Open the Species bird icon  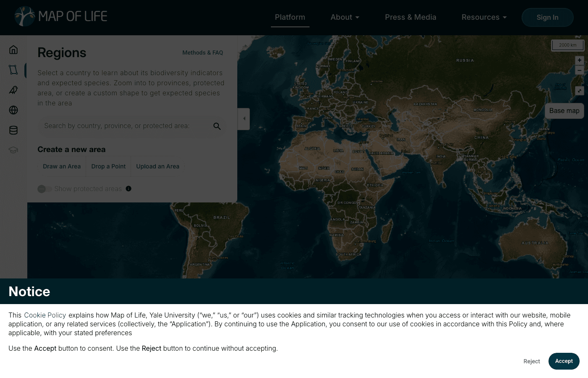pos(13,90)
